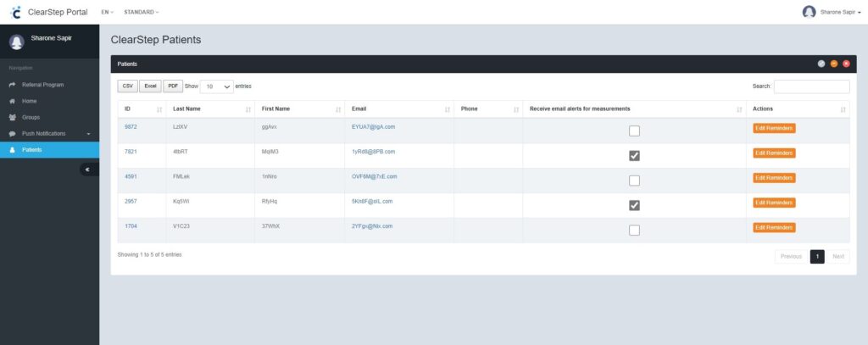Click email EYUA7@IgA.com
The image size is (868, 345).
pos(373,127)
